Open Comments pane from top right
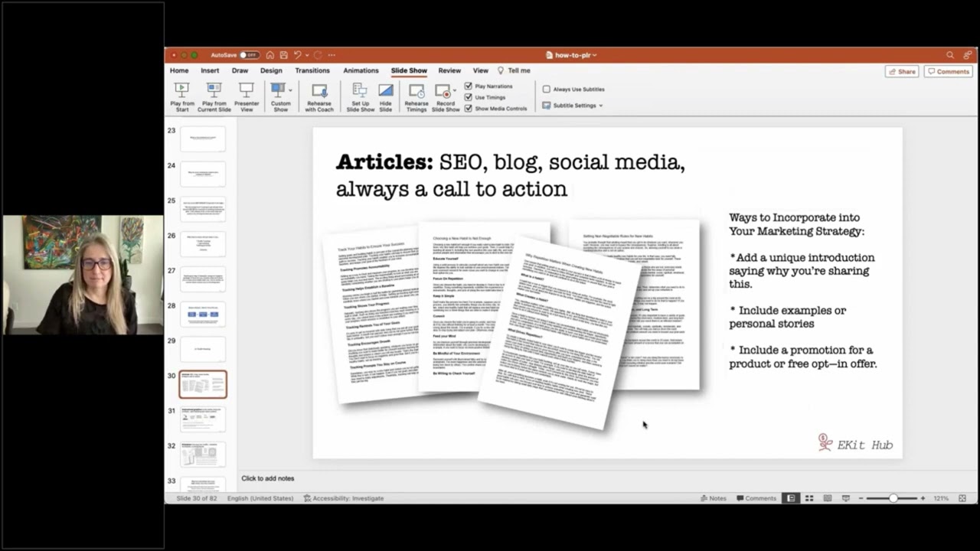The height and width of the screenshot is (551, 980). point(948,71)
